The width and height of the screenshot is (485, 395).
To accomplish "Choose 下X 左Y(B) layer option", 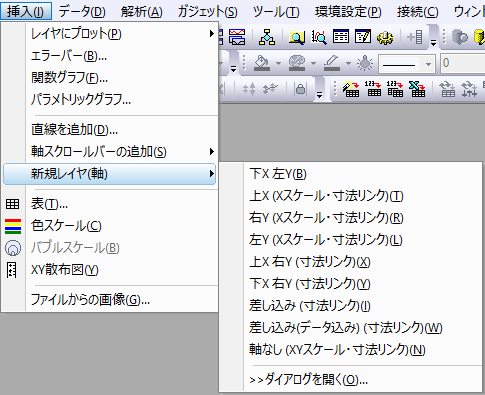I will 351,174.
